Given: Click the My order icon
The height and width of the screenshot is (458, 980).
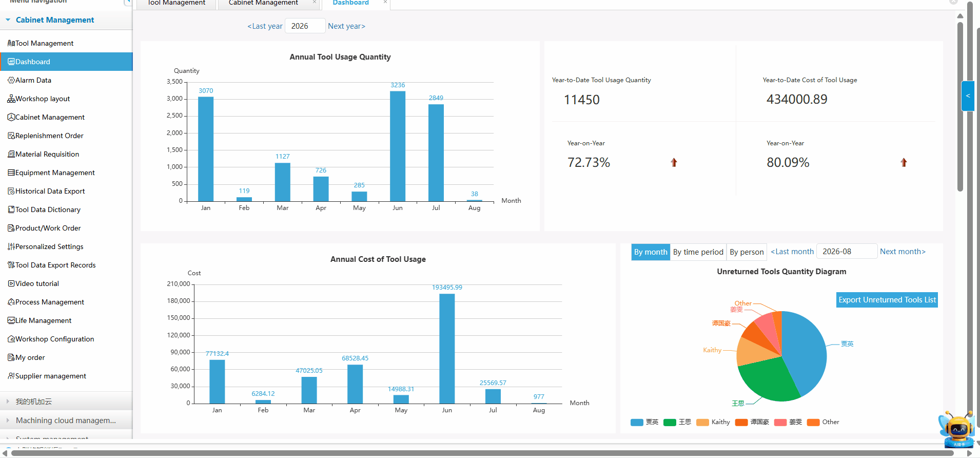Looking at the screenshot, I should (11, 357).
